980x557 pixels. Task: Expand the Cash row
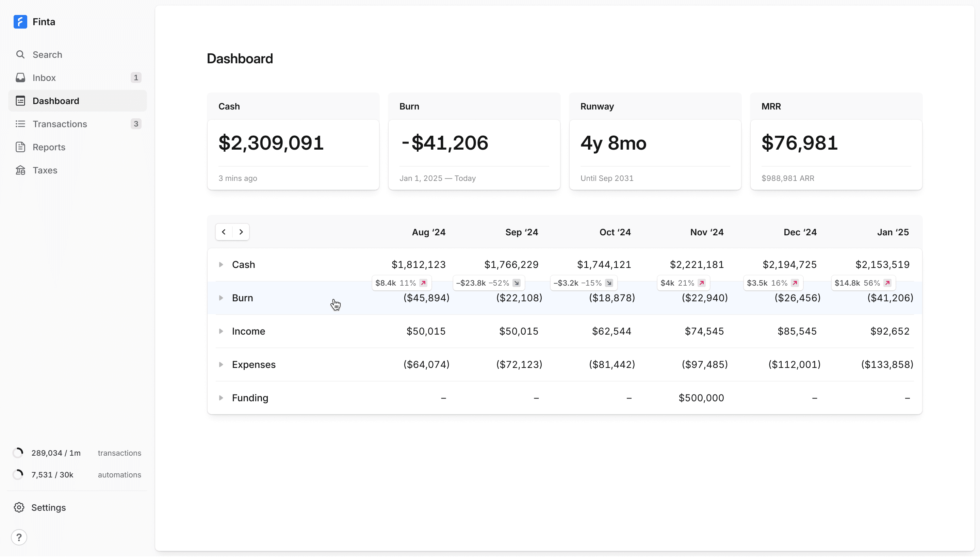[221, 265]
